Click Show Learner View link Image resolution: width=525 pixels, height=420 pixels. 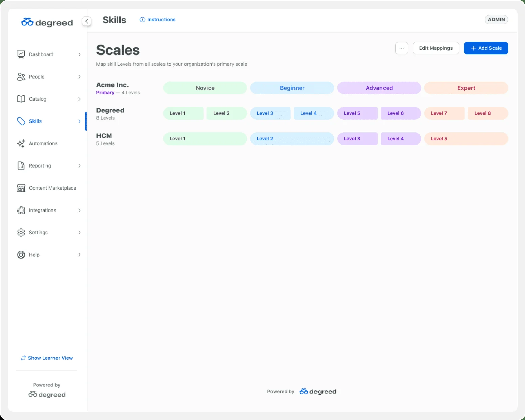50,358
